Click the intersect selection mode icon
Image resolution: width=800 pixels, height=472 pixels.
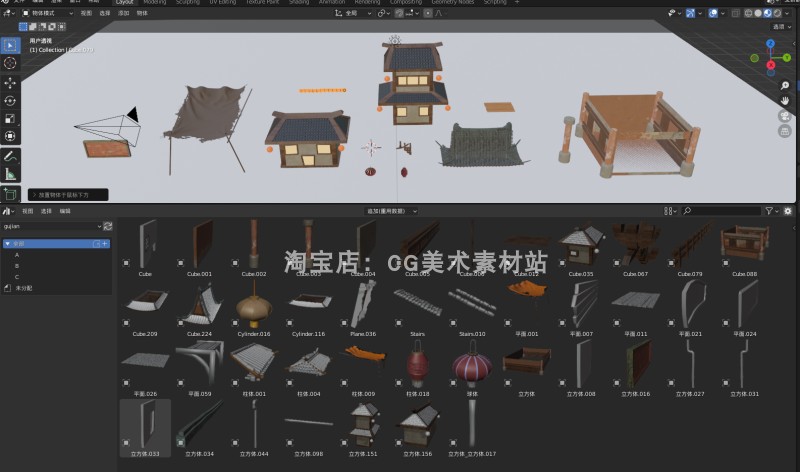62,27
